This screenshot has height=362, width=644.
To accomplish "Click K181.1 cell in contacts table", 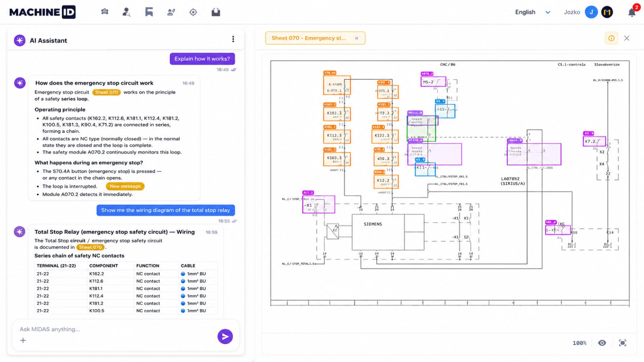I will (96, 289).
